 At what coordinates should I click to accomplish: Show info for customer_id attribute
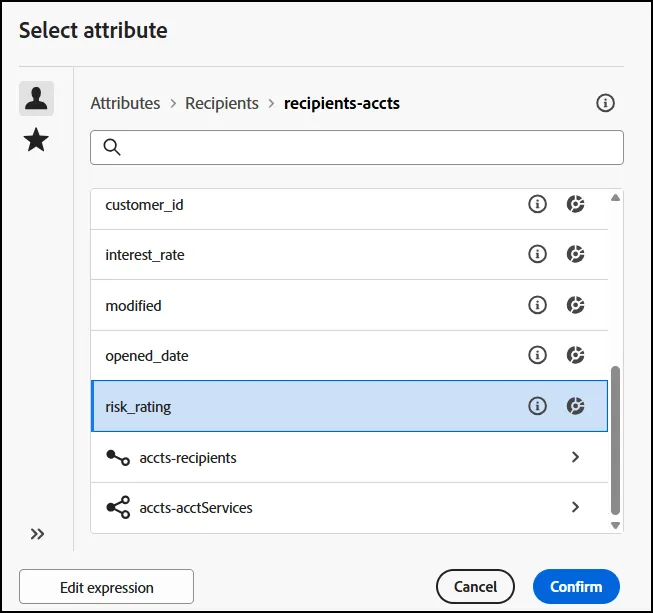tap(537, 204)
